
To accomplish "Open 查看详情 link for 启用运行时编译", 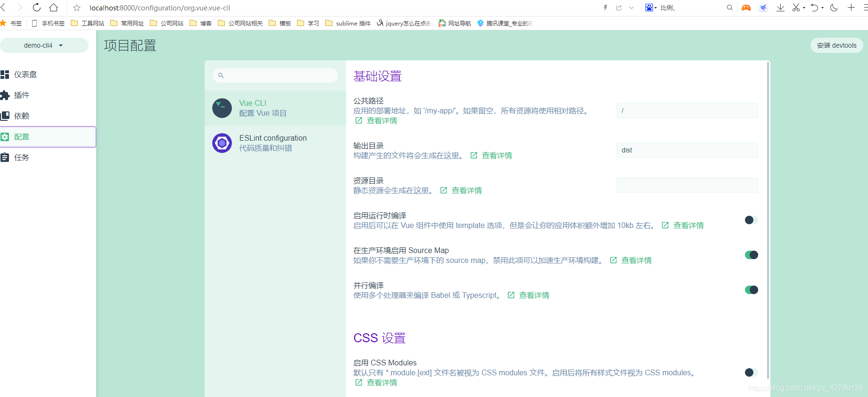I will point(683,226).
